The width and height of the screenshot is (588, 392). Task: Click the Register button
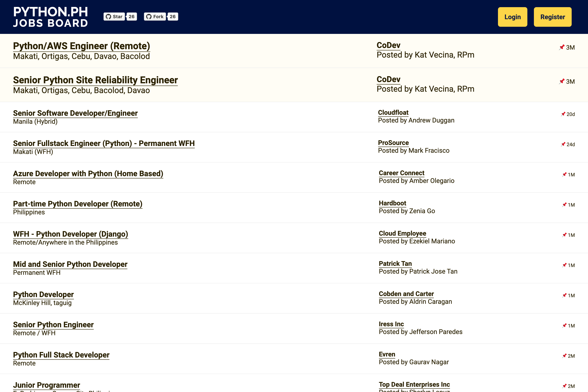tap(552, 17)
